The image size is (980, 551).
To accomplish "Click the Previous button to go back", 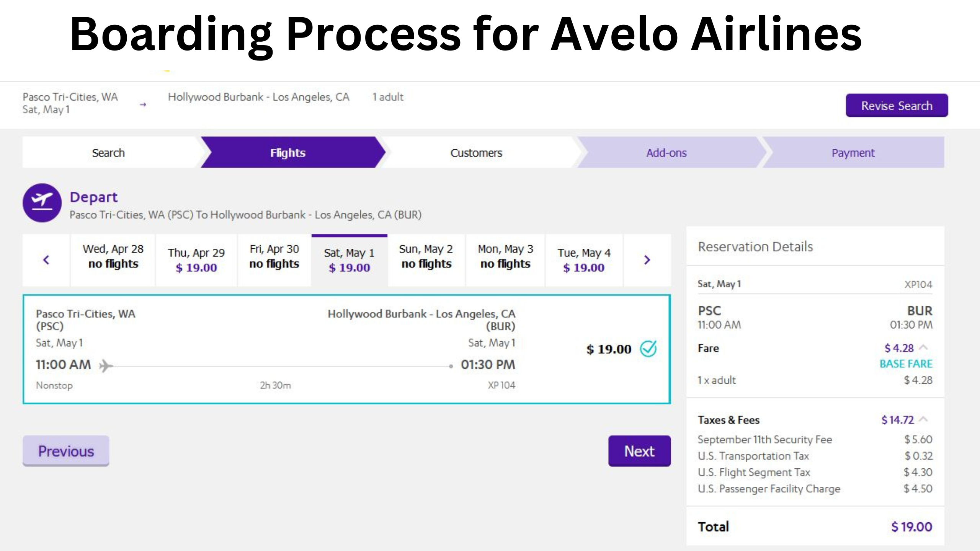I will coord(66,451).
